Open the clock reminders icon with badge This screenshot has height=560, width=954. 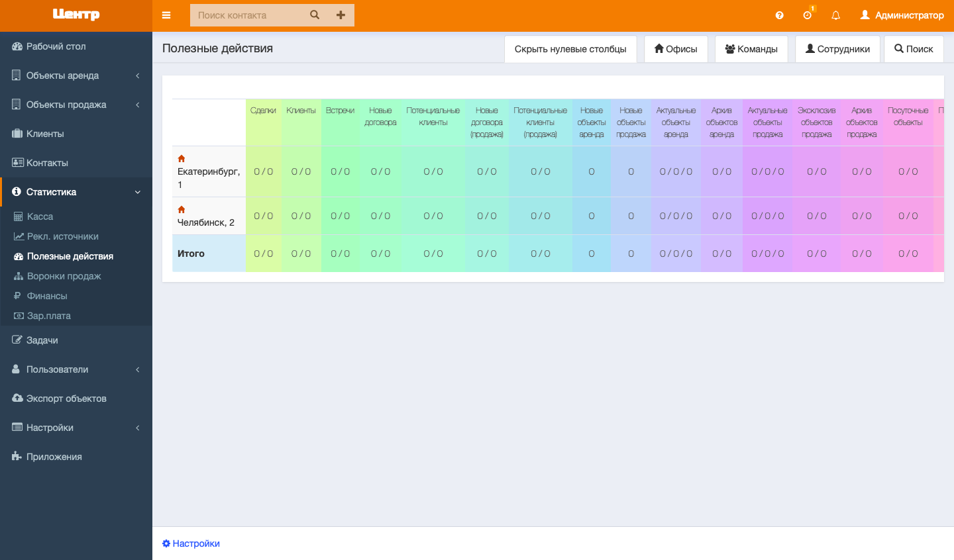point(807,15)
